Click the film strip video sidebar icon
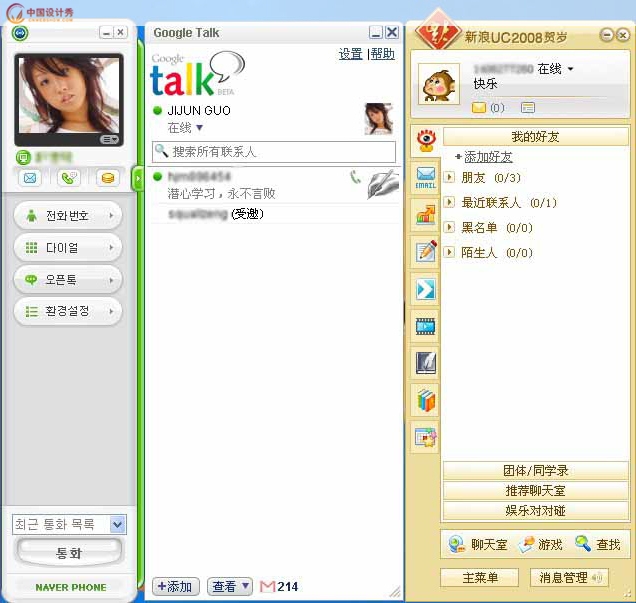This screenshot has height=603, width=636. [425, 326]
